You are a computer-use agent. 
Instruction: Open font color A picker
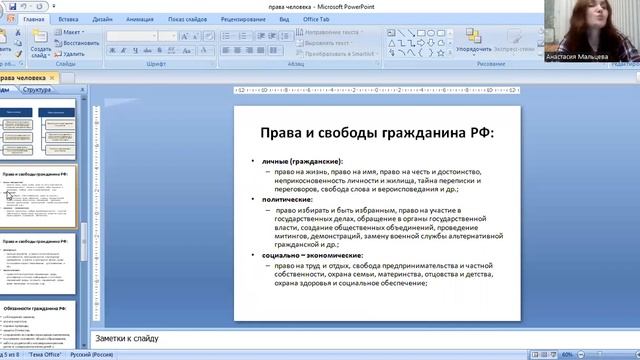click(204, 50)
